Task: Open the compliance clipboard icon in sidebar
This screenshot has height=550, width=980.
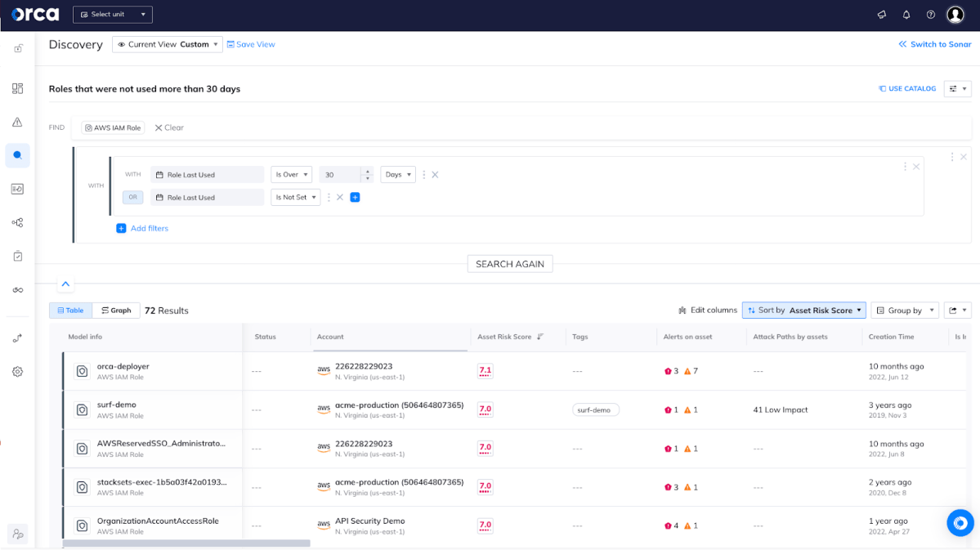Action: click(x=17, y=256)
